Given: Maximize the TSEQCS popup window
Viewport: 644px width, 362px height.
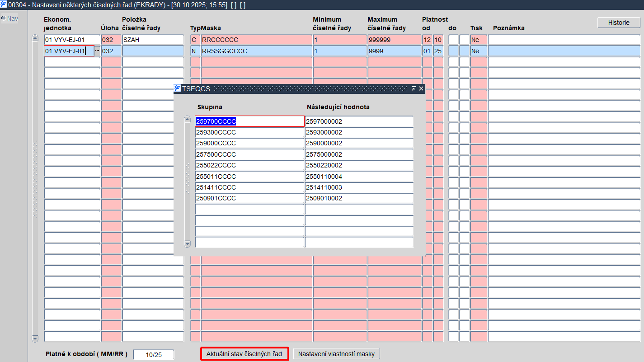Looking at the screenshot, I should [x=414, y=89].
